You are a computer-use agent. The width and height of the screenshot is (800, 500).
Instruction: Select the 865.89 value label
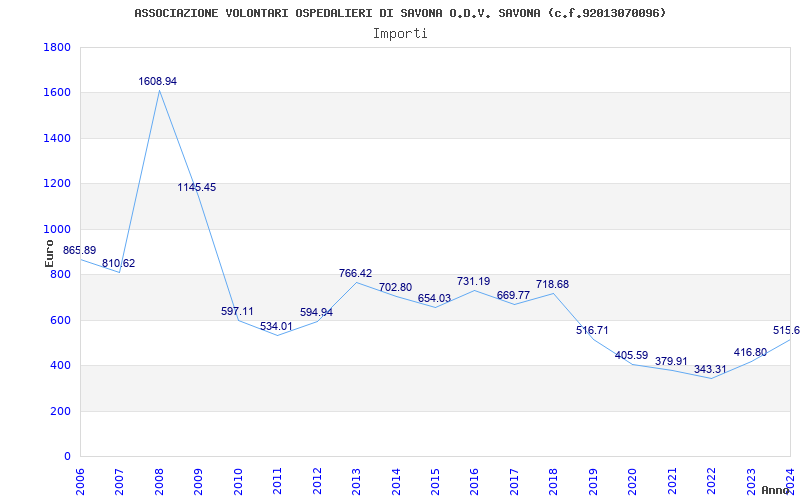pos(80,251)
